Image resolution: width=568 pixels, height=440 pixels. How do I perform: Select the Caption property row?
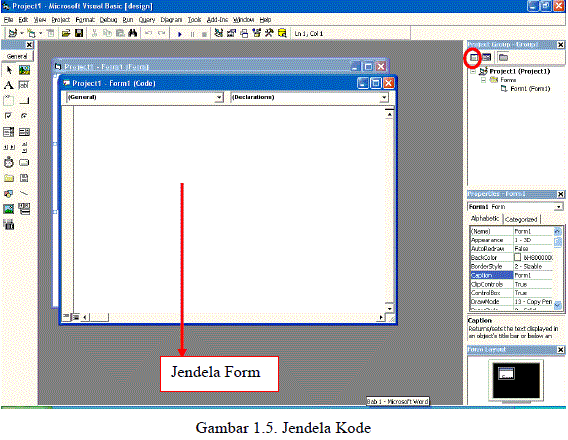511,275
